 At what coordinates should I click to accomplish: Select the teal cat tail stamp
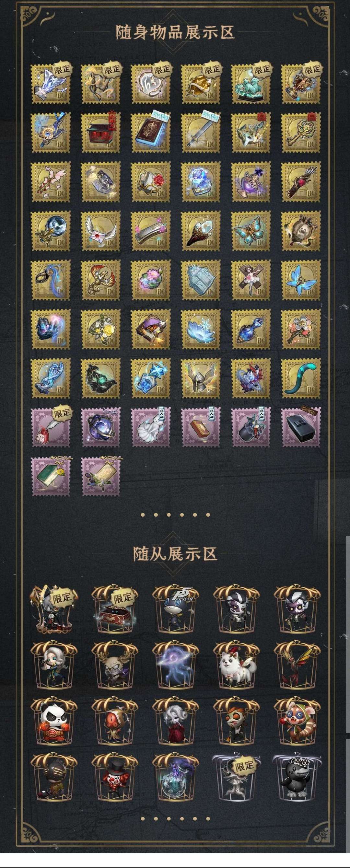(x=301, y=379)
